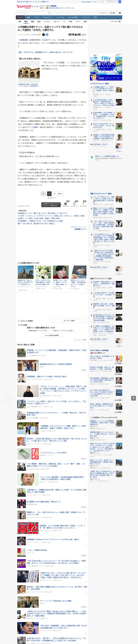The image size is (138, 644).
Task: Open the みんなの意見 tab
Action: (x=73, y=17)
